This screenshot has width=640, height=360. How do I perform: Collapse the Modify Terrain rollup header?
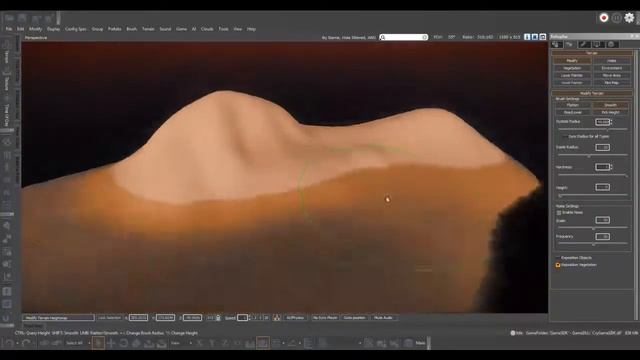tap(591, 93)
